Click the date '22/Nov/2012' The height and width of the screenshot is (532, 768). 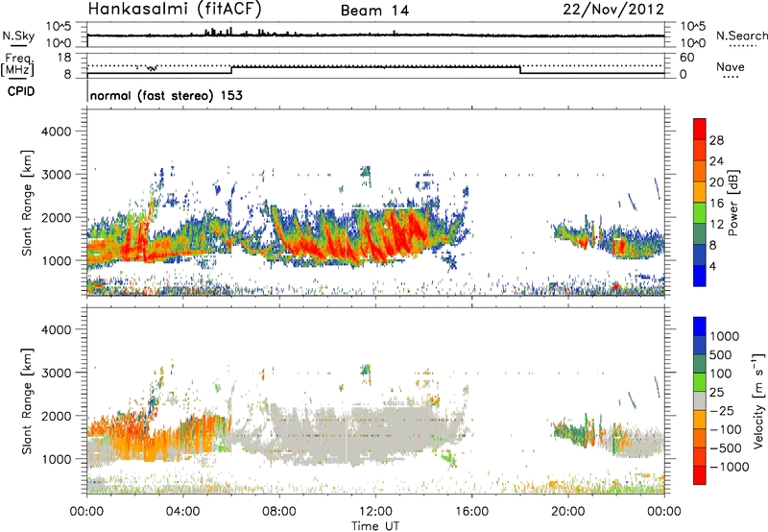(613, 10)
